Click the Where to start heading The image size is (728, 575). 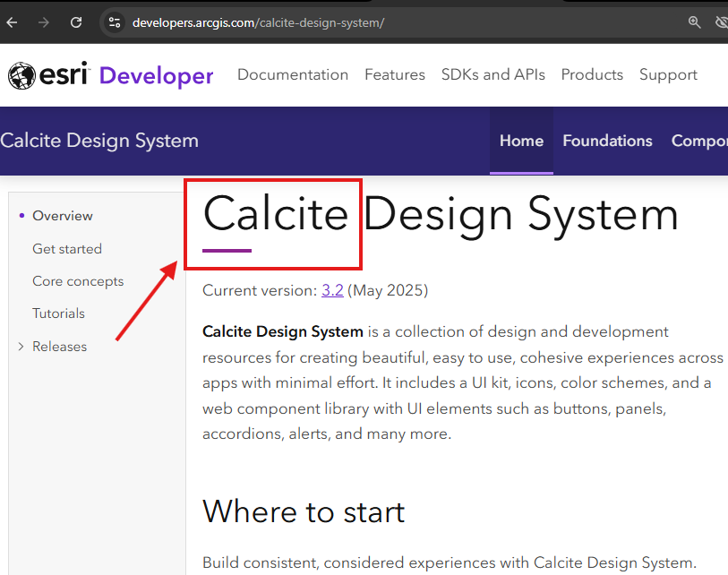[304, 512]
